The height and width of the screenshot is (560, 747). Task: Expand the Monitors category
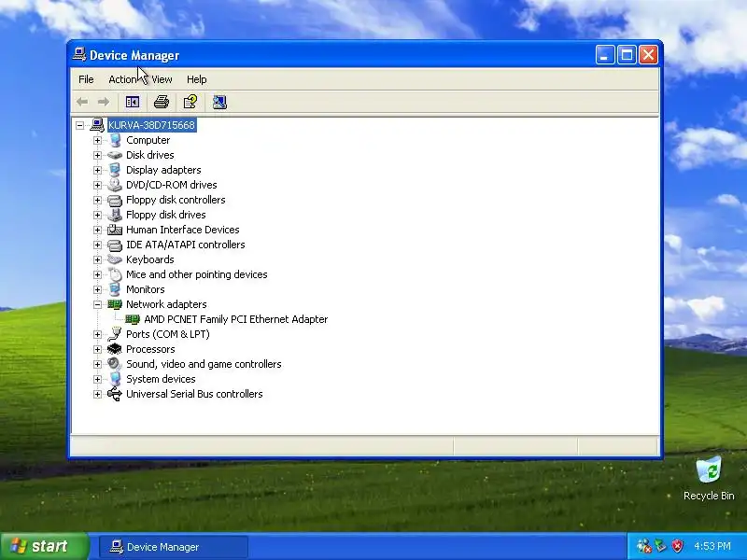tap(98, 289)
